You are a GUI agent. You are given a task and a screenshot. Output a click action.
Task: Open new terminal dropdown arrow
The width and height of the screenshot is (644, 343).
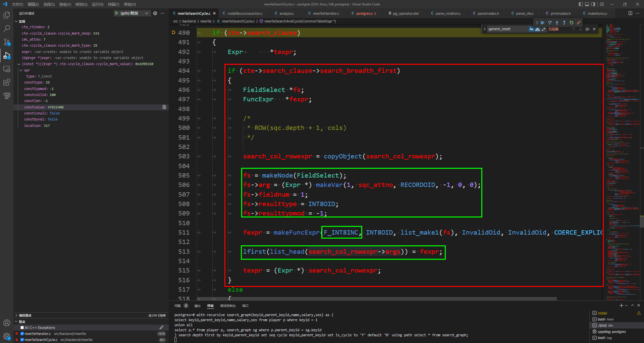click(x=626, y=305)
